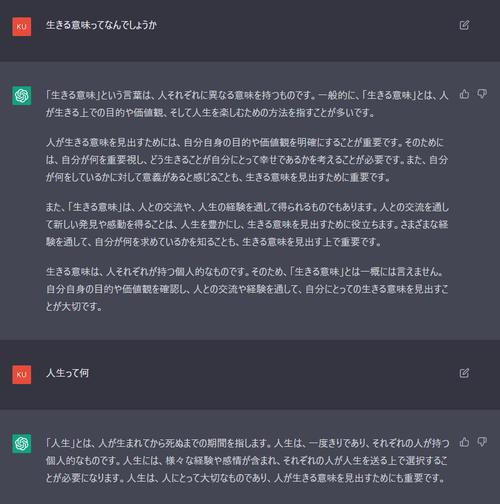This screenshot has width=500, height=504.
Task: Dislike the 「人生」とは response
Action: pyautogui.click(x=482, y=442)
